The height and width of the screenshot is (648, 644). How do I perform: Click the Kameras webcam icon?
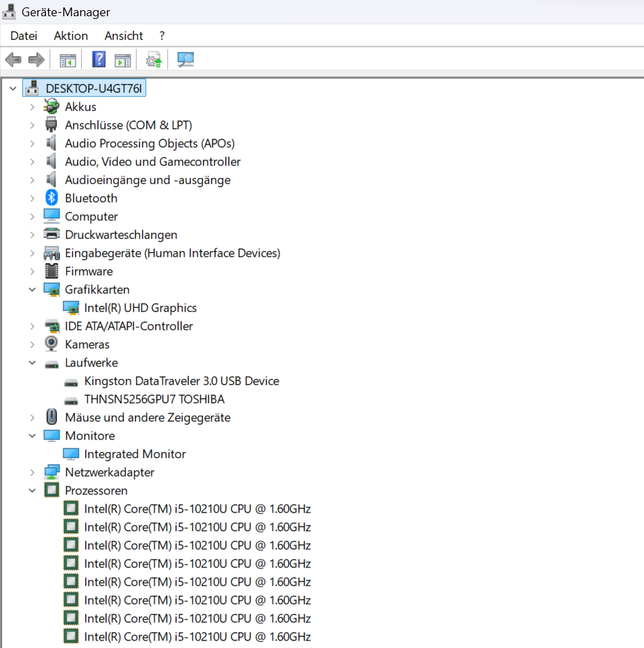tap(51, 344)
